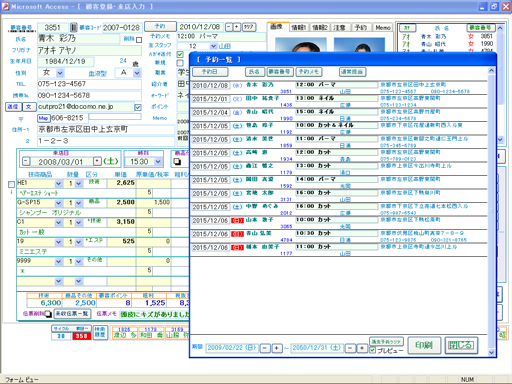Open the dropdown for item code 9999
This screenshot has width=512, height=384.
(x=59, y=262)
